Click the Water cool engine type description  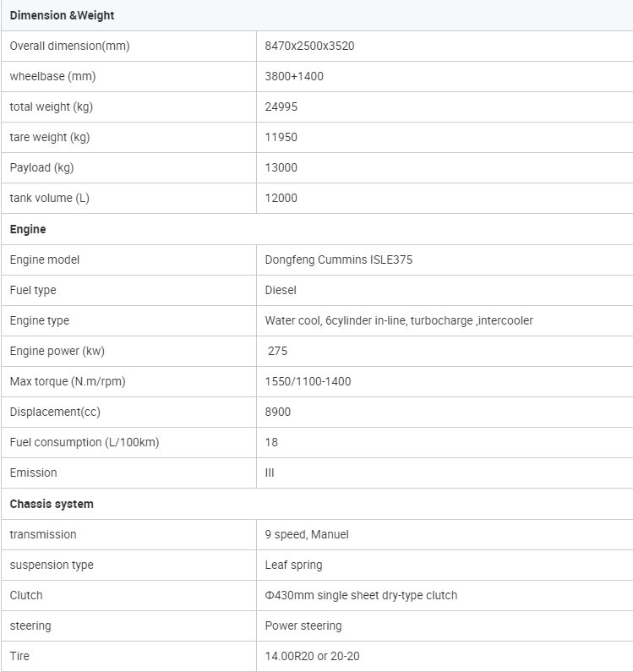(399, 320)
